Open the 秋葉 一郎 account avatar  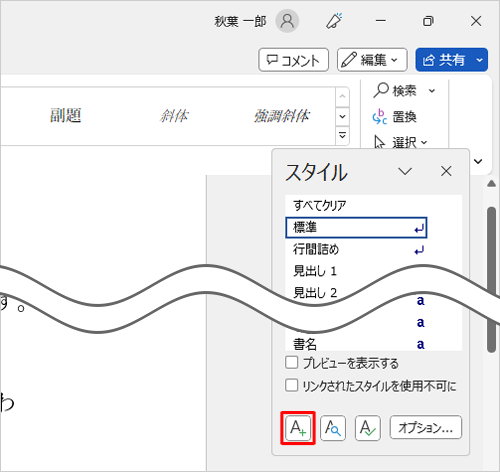(x=287, y=21)
